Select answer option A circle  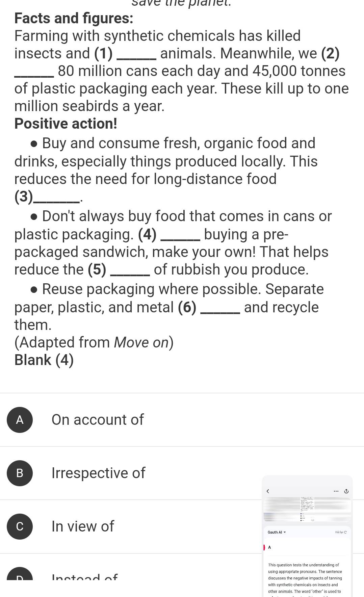[x=20, y=420]
